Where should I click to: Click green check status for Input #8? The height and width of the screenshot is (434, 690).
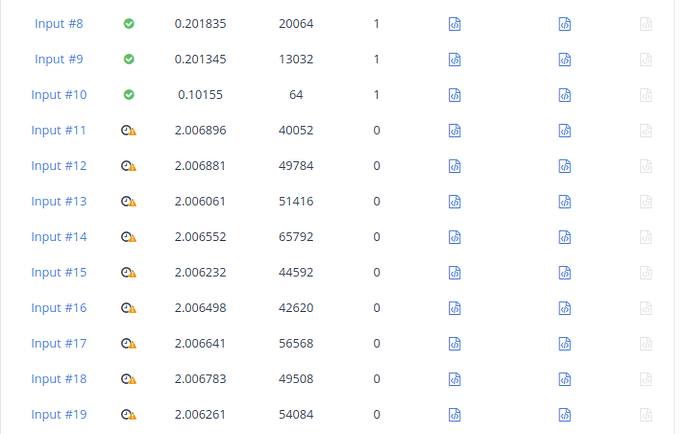tap(129, 24)
